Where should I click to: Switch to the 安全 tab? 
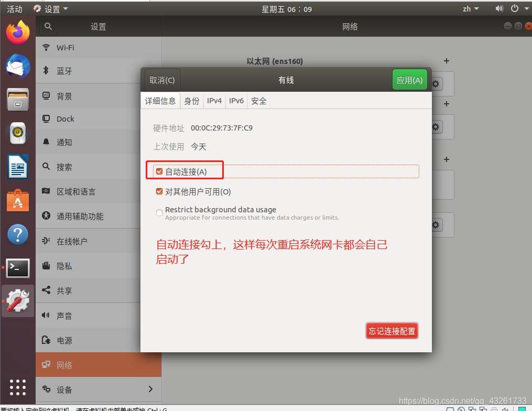click(259, 101)
